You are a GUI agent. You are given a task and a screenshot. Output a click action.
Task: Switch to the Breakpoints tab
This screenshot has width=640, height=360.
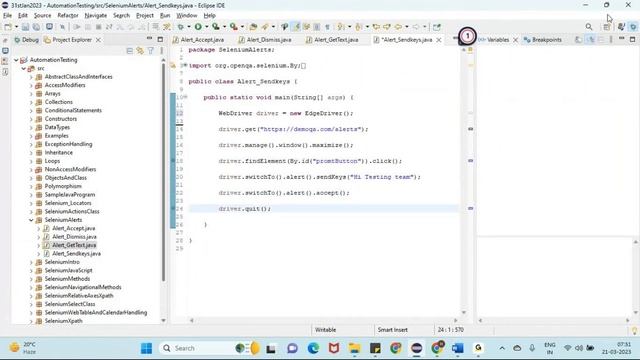coord(543,40)
